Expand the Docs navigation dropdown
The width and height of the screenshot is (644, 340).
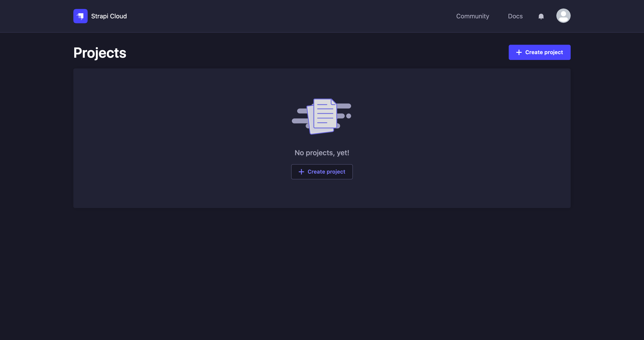[515, 16]
